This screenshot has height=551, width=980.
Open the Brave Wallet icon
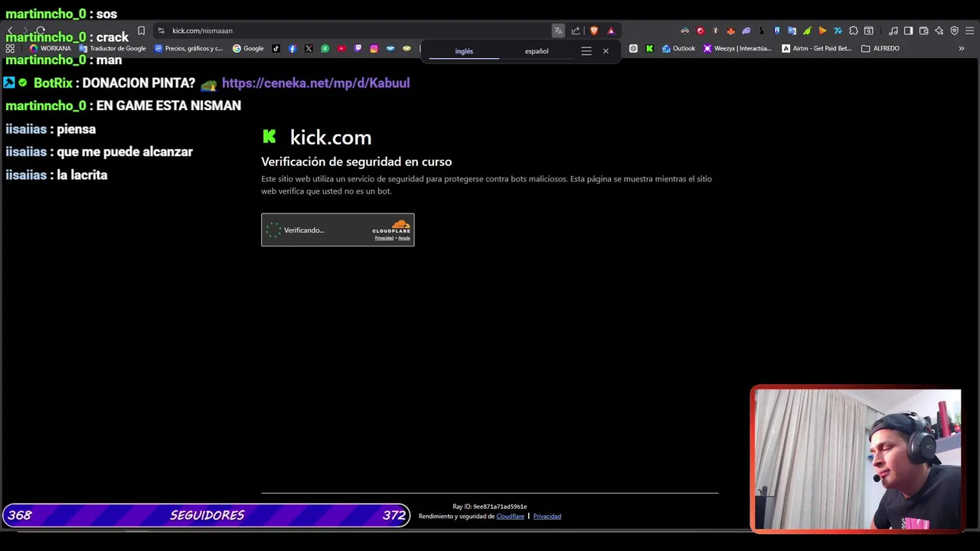pos(924,31)
